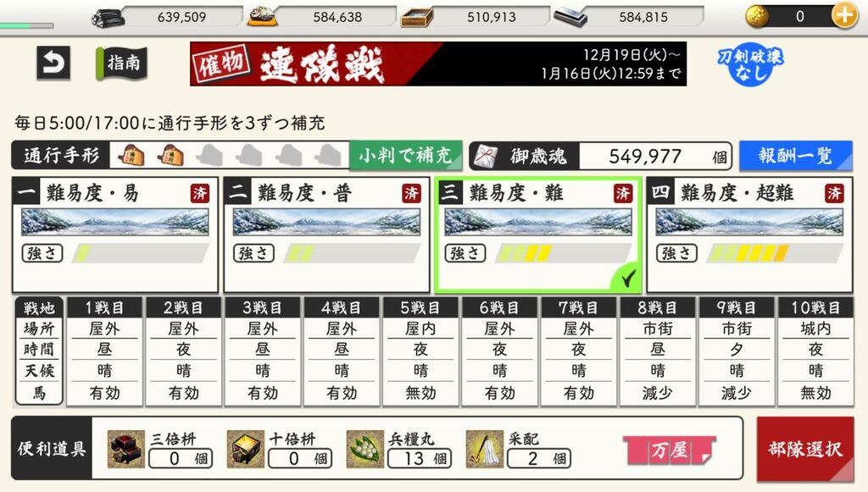This screenshot has height=492, width=868.
Task: Tap the gold plus koban icon
Action: [844, 16]
